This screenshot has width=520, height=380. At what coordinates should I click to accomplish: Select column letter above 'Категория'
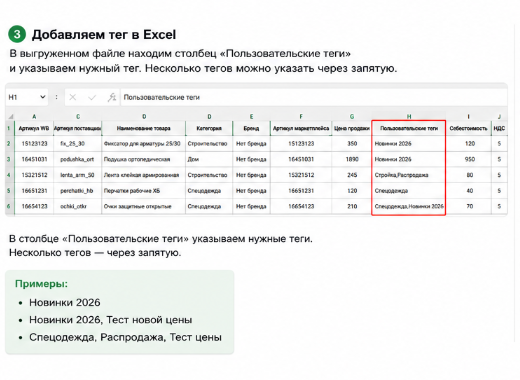tap(209, 116)
